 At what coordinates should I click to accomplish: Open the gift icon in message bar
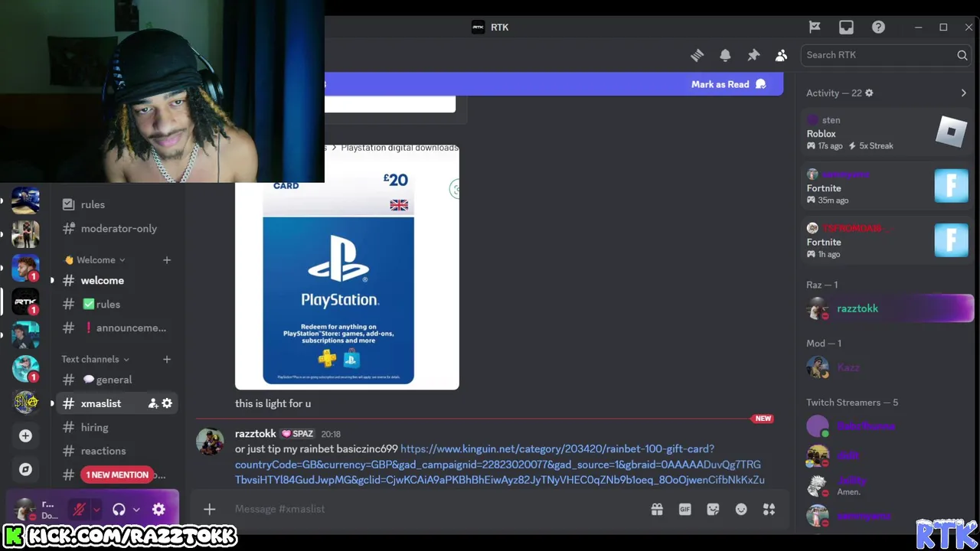coord(657,509)
